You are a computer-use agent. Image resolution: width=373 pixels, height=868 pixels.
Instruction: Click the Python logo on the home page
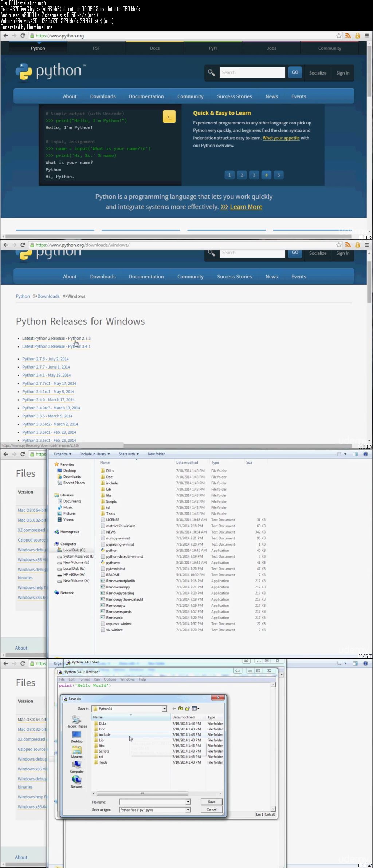pos(51,71)
